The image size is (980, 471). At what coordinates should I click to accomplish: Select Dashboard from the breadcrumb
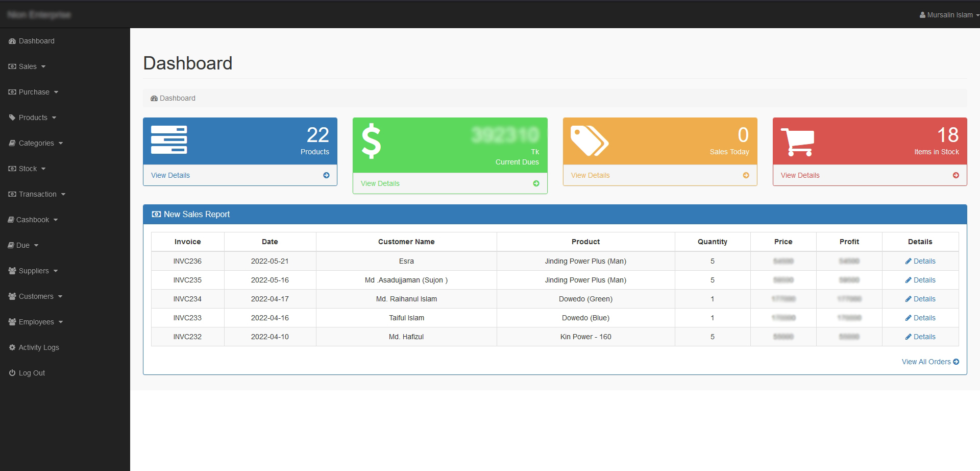tap(178, 98)
